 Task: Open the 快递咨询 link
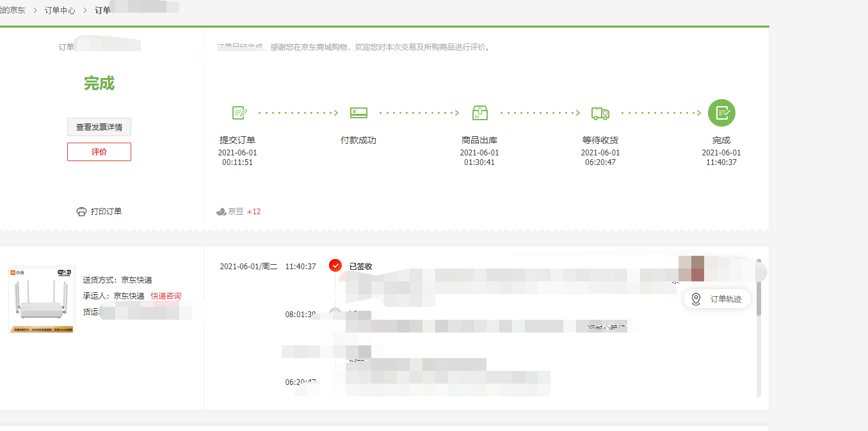166,296
